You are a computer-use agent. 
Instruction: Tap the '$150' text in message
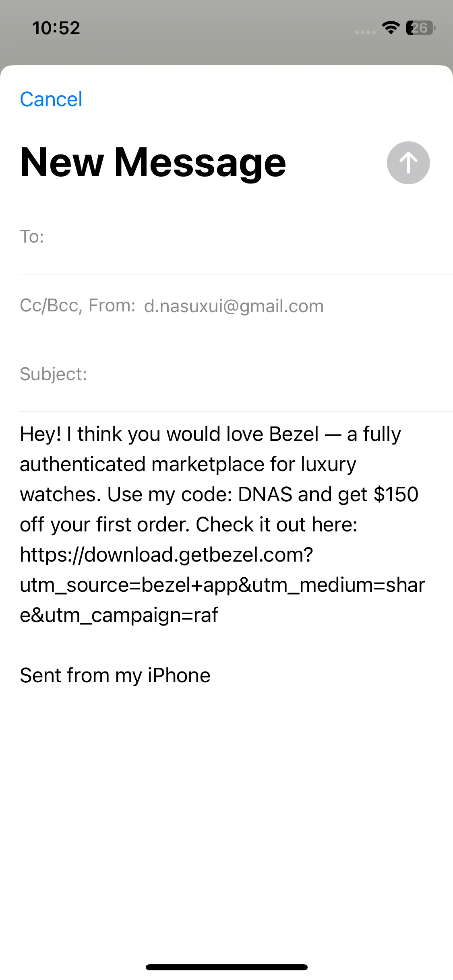pos(396,494)
